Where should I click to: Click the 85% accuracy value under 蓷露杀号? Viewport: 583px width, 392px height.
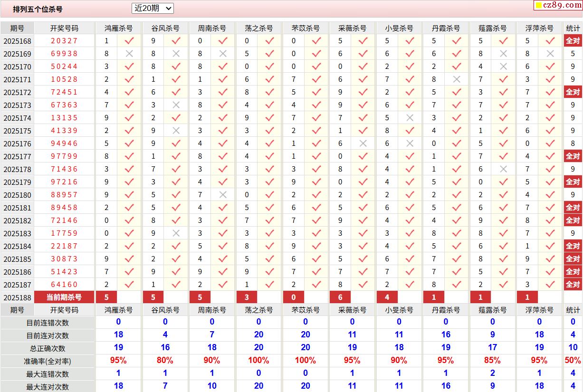492,360
